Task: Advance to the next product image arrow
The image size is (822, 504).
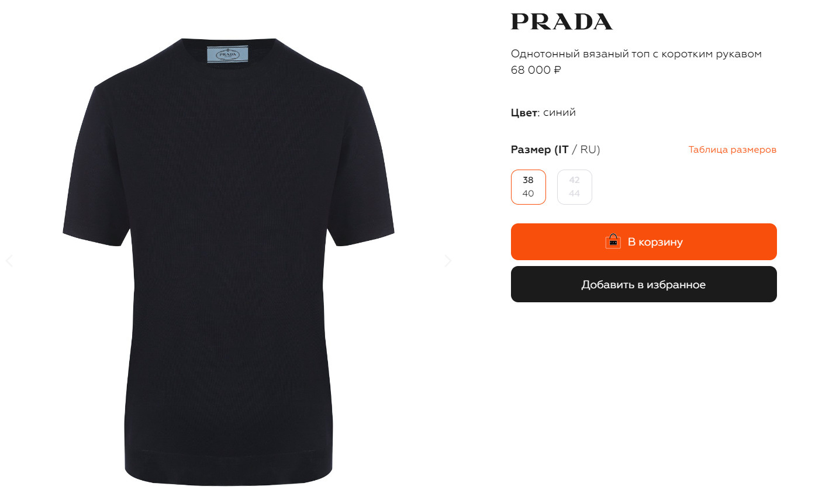Action: click(448, 261)
